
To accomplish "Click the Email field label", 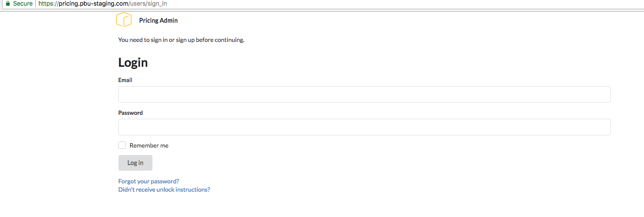I will tap(125, 80).
